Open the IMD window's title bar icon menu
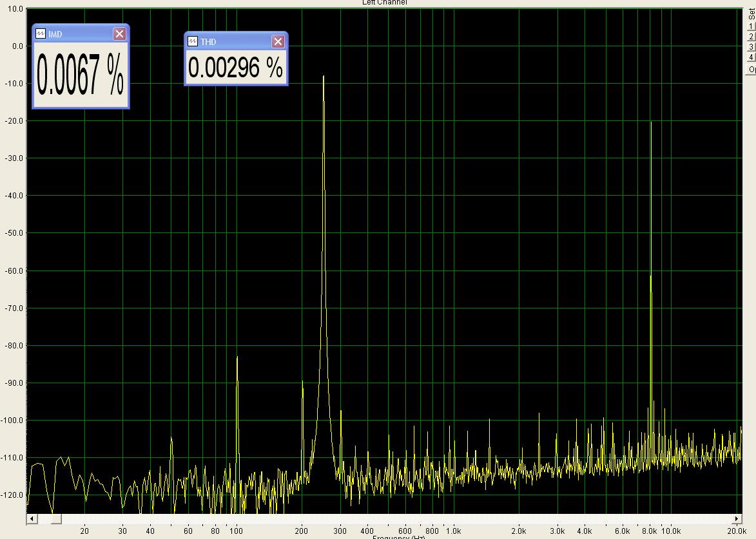The image size is (756, 539). click(x=41, y=33)
